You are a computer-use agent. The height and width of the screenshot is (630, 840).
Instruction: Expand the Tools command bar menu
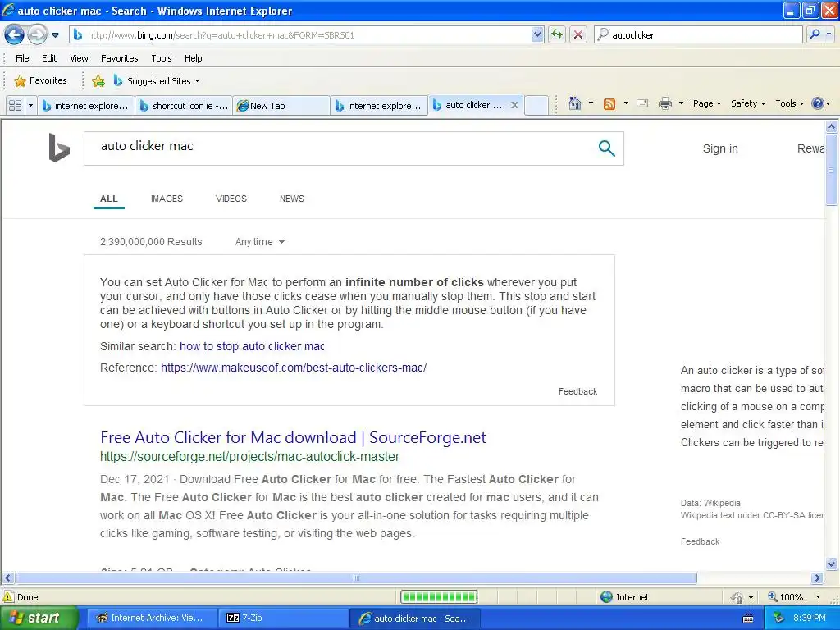point(789,103)
